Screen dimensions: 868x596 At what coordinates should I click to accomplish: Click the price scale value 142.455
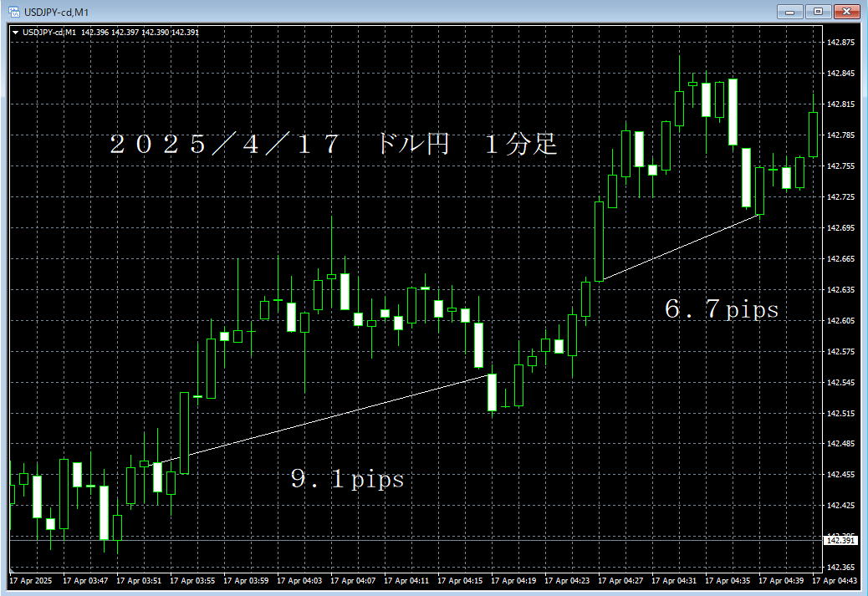pos(840,475)
